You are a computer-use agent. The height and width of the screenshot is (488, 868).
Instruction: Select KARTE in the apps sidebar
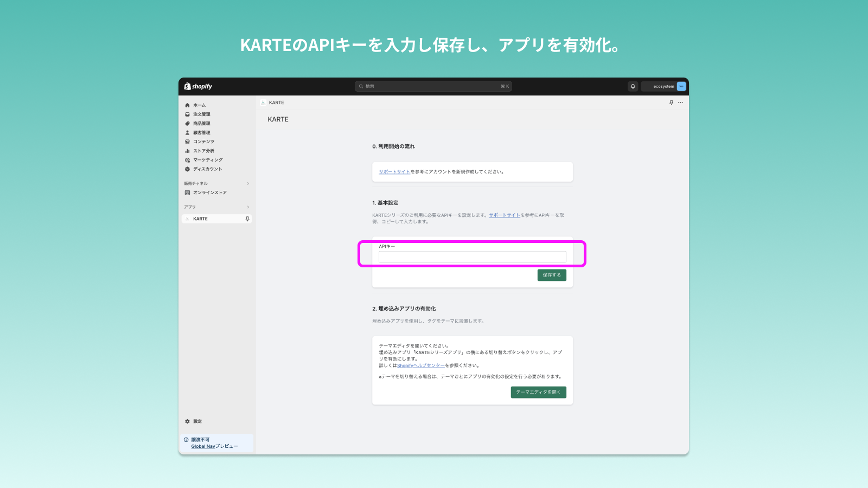click(201, 219)
